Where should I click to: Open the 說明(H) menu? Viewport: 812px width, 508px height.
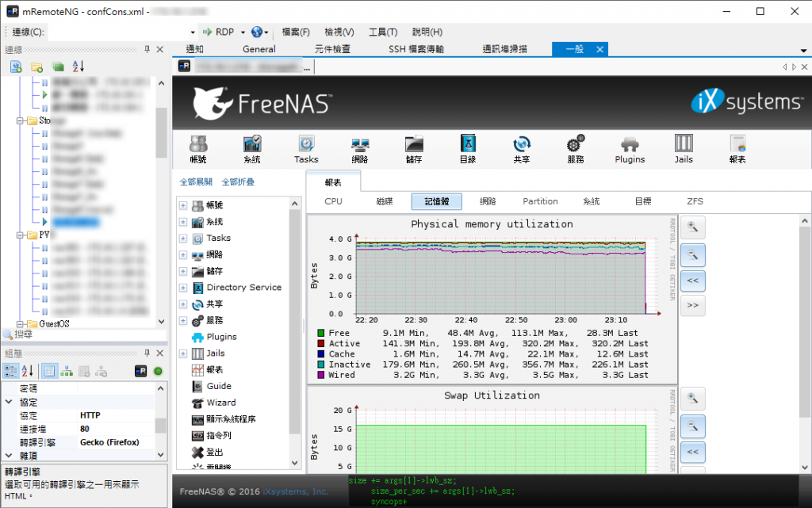[427, 32]
